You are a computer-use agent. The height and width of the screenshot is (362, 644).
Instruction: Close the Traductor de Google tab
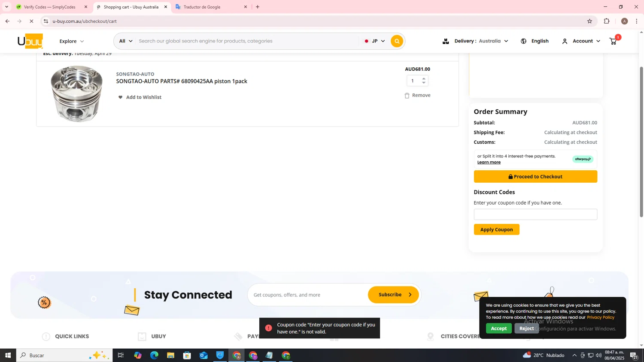click(x=246, y=7)
